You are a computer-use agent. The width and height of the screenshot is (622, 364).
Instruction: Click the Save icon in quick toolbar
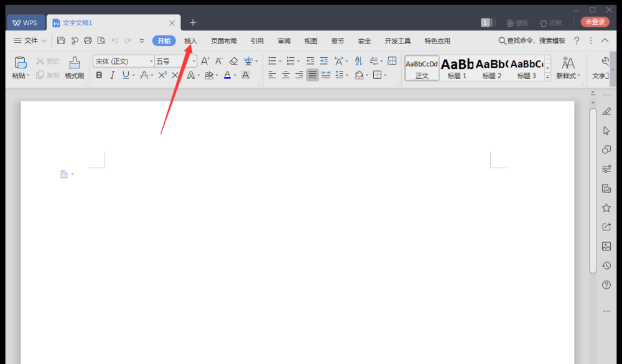click(x=61, y=40)
